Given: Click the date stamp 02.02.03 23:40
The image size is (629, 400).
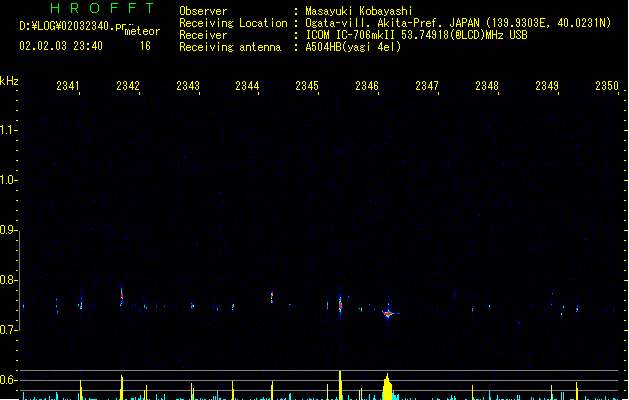Looking at the screenshot, I should tap(61, 46).
